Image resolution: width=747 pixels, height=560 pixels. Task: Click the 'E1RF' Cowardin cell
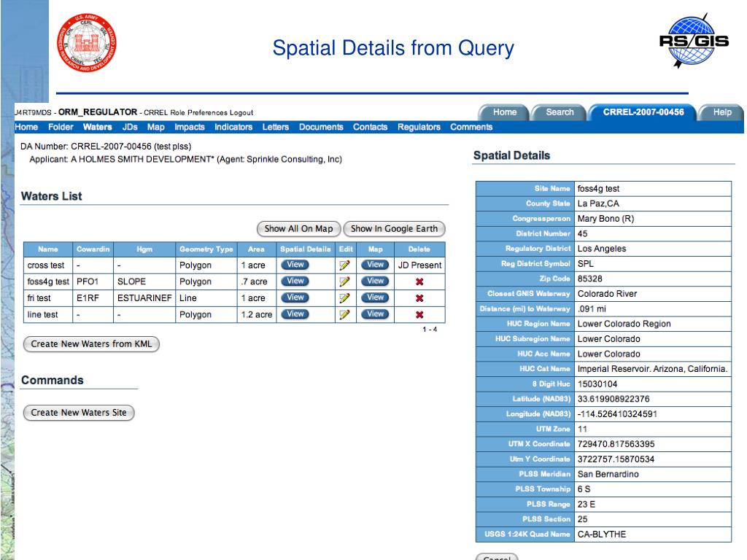pyautogui.click(x=93, y=298)
